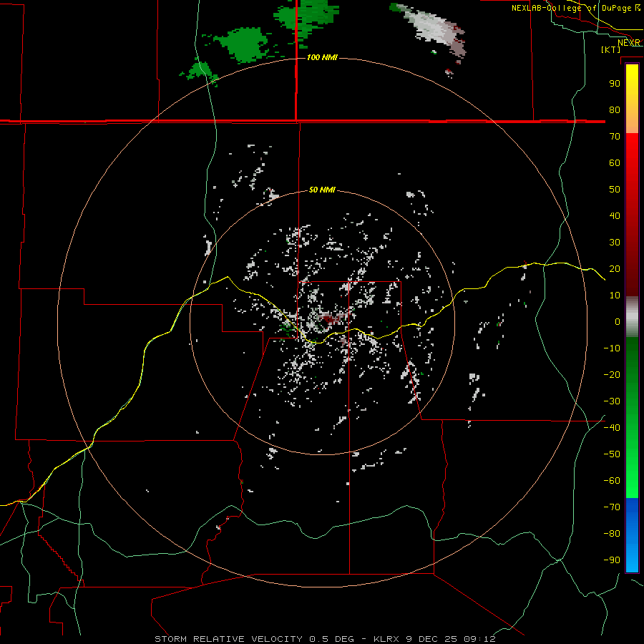Click the -80 value on velocity scale

pos(612,534)
